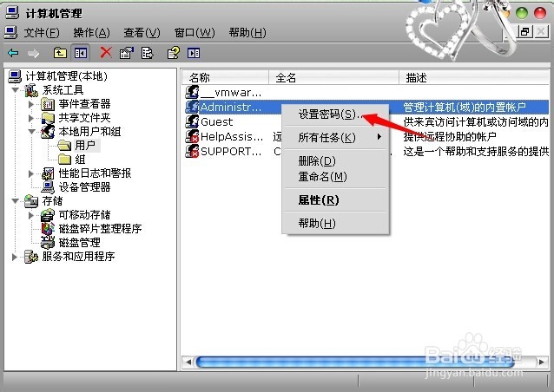The height and width of the screenshot is (392, 554).
Task: Collapse the 存储 tree node
Action: (x=15, y=201)
